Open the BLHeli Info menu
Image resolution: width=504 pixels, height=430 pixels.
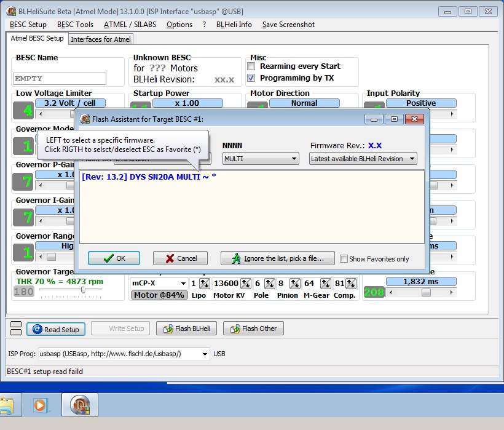[x=234, y=25]
